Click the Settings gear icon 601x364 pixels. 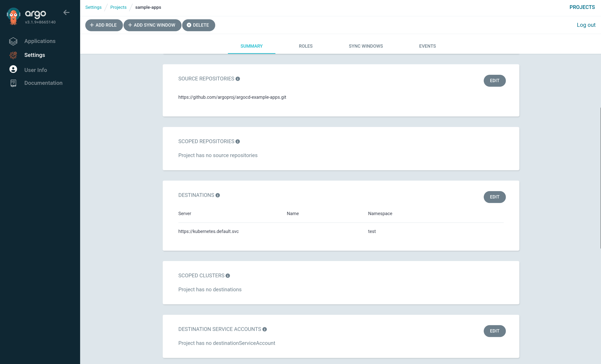pyautogui.click(x=13, y=55)
